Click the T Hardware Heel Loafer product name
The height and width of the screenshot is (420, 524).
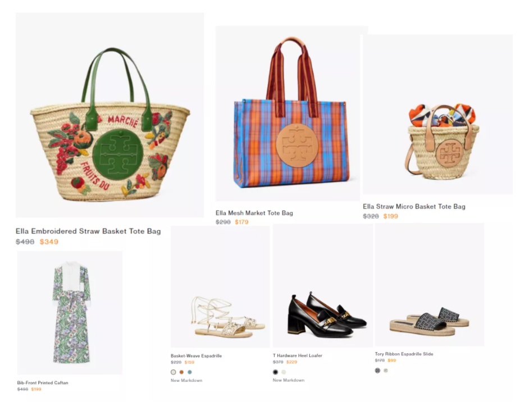click(298, 355)
